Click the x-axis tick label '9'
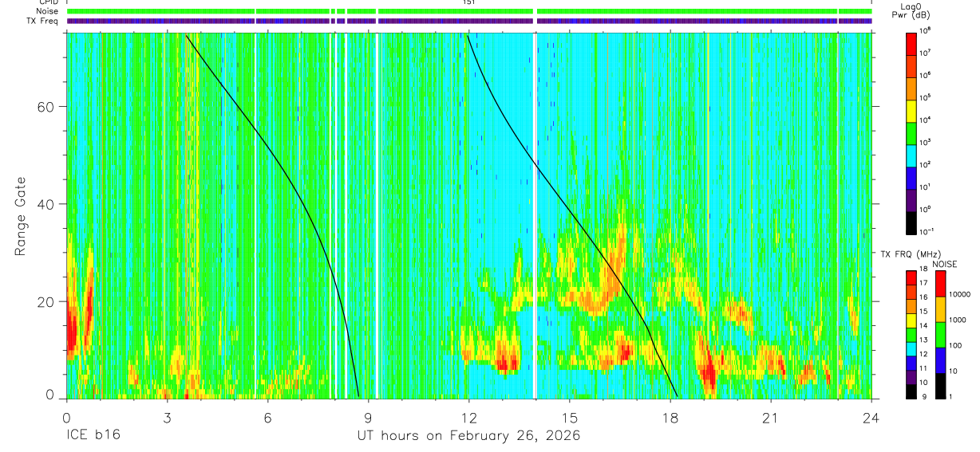The image size is (980, 452). (368, 419)
